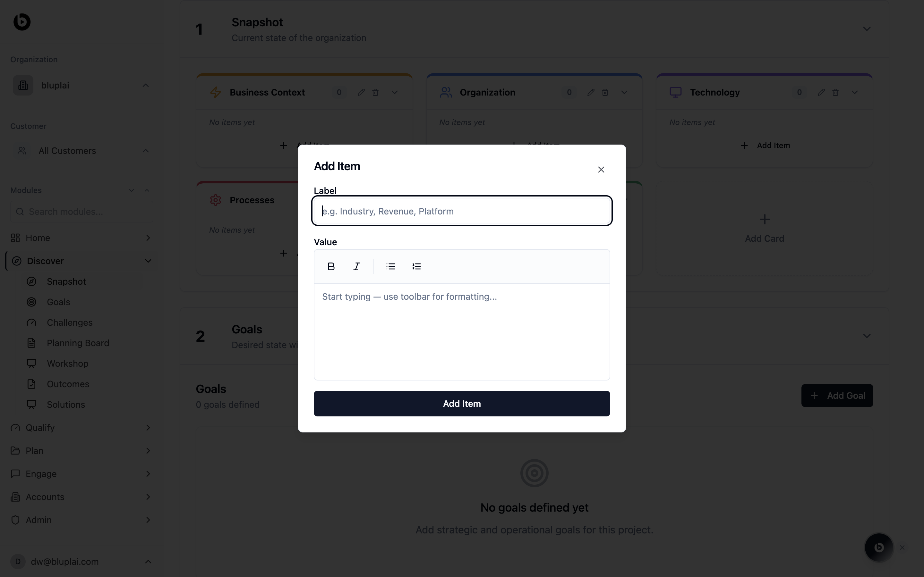Screen dimensions: 924x577
Task: Collapse the Snapshot section chevron
Action: point(867,29)
